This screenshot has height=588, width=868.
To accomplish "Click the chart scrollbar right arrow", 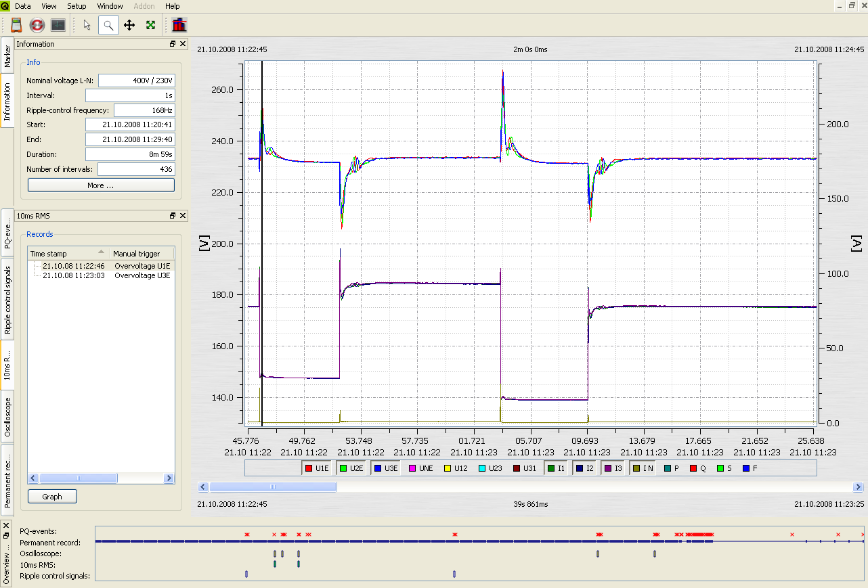I will coord(859,487).
